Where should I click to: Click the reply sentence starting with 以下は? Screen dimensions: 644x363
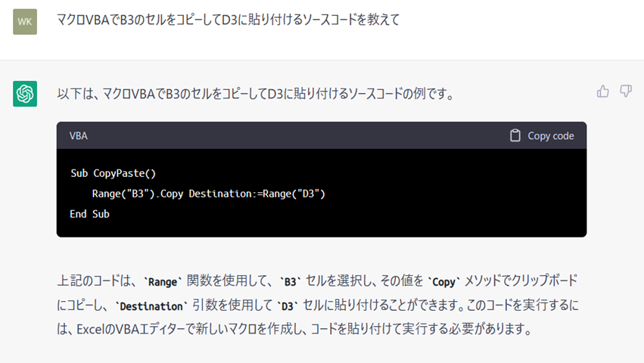pyautogui.click(x=256, y=94)
